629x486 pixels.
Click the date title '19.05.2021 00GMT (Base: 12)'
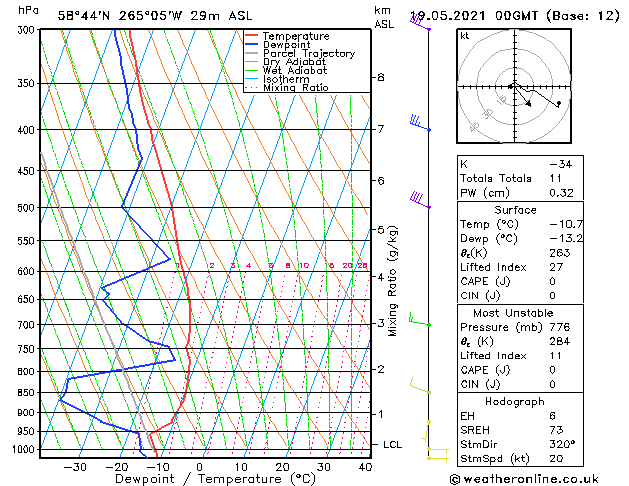[x=514, y=16]
